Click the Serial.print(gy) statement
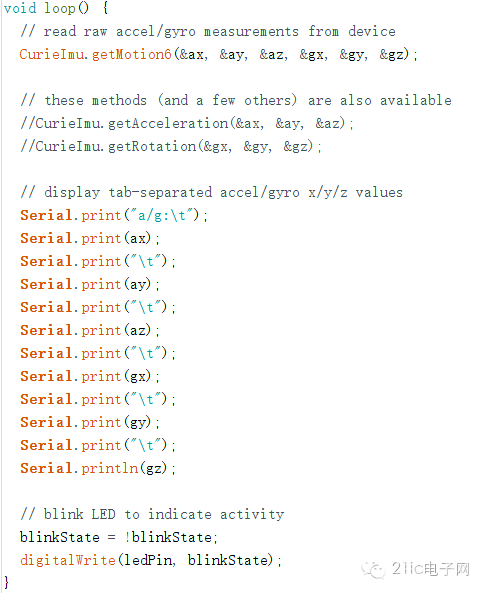 (x=90, y=423)
